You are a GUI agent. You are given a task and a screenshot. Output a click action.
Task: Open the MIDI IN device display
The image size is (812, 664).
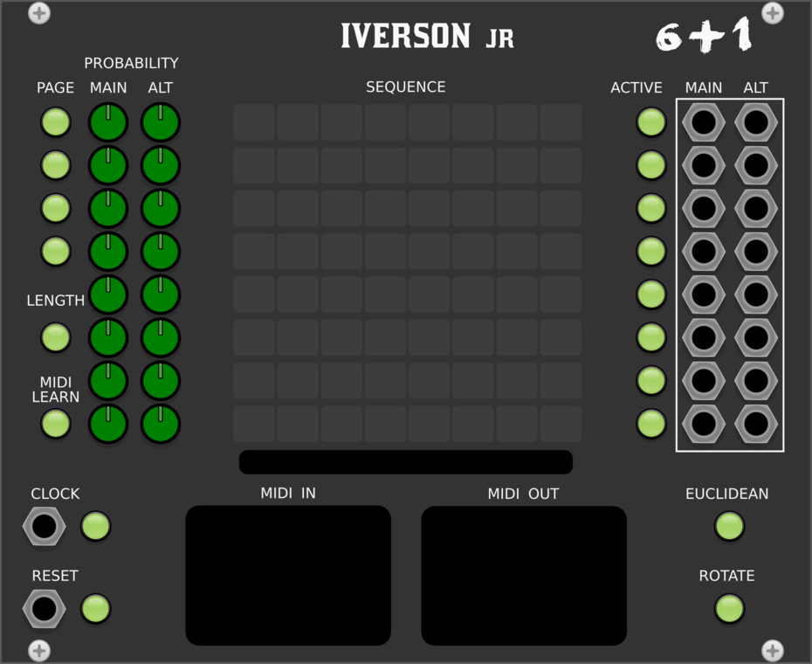click(288, 576)
